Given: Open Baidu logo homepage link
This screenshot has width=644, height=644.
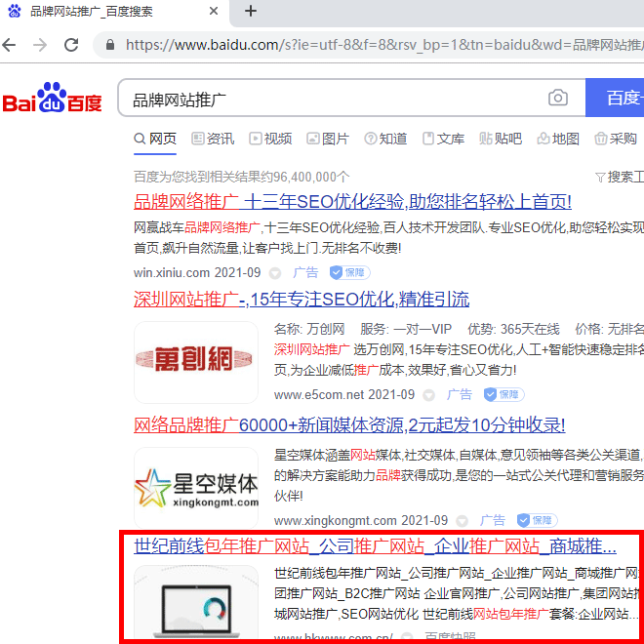Looking at the screenshot, I should [x=52, y=98].
